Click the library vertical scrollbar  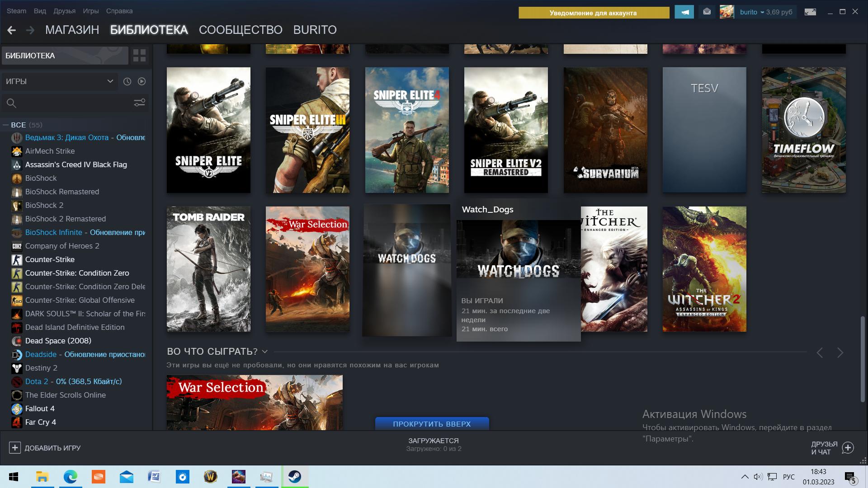click(x=863, y=359)
